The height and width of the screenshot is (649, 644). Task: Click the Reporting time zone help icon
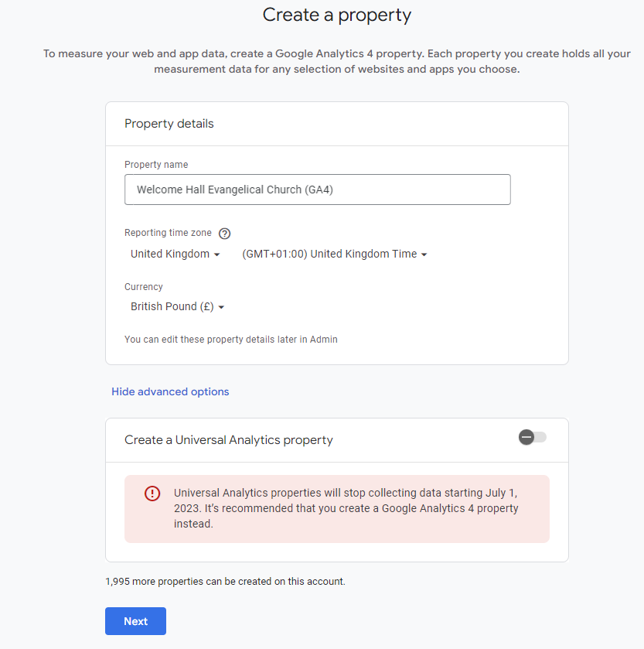[x=225, y=234]
